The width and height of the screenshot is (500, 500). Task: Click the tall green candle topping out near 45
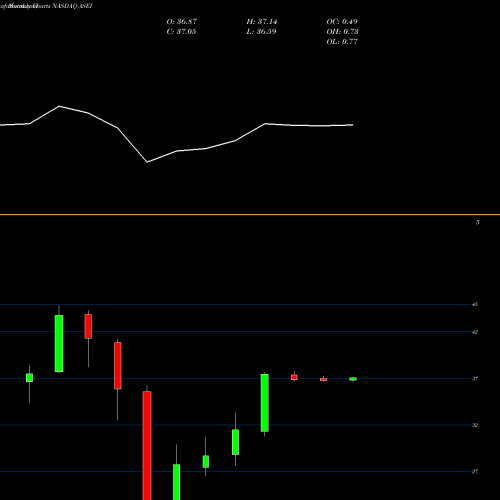(59, 343)
